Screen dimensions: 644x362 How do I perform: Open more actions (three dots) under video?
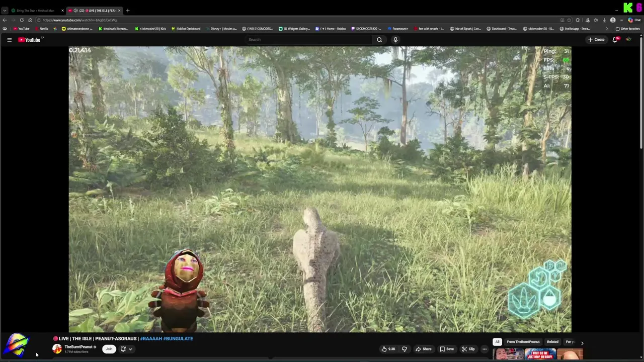[485, 349]
